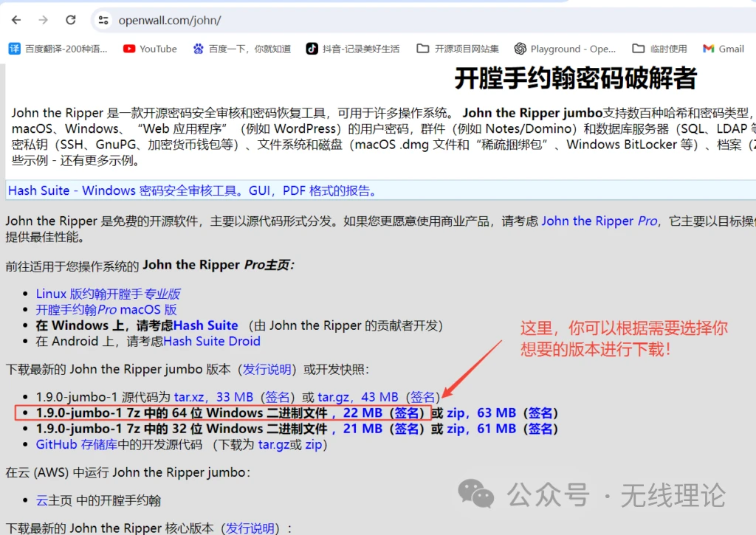Open the 云主页 cloud homepage link

(x=53, y=500)
